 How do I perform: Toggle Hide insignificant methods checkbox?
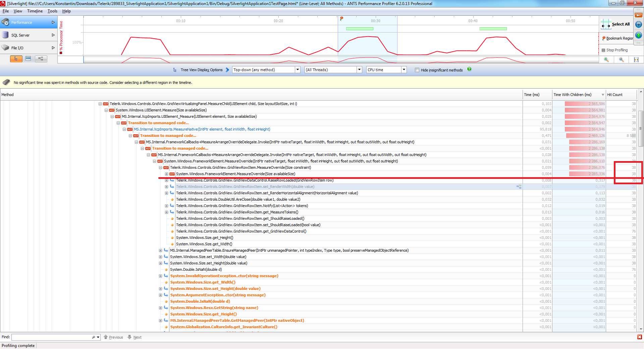[417, 70]
